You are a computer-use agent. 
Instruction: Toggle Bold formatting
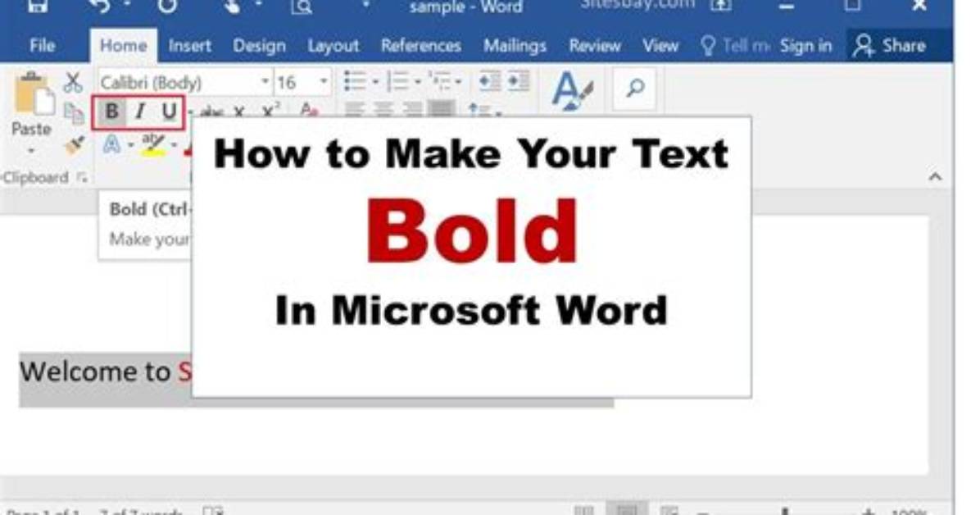111,112
